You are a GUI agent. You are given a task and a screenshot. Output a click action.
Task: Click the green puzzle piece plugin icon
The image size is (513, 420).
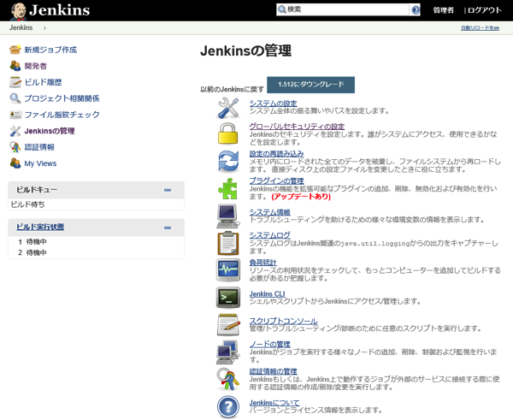coord(228,188)
